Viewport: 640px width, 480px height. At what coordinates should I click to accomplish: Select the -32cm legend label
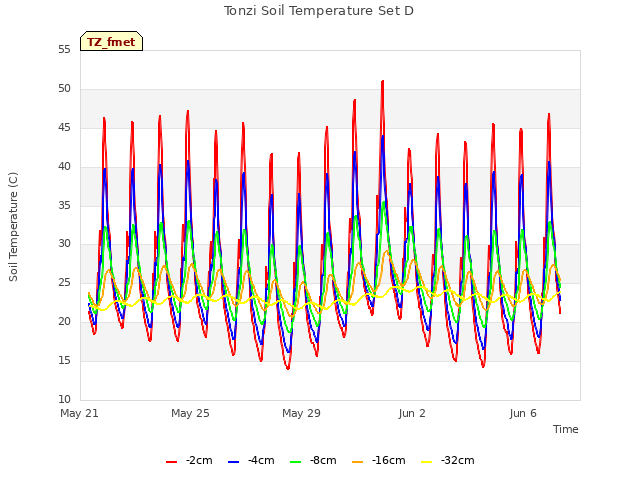click(458, 460)
